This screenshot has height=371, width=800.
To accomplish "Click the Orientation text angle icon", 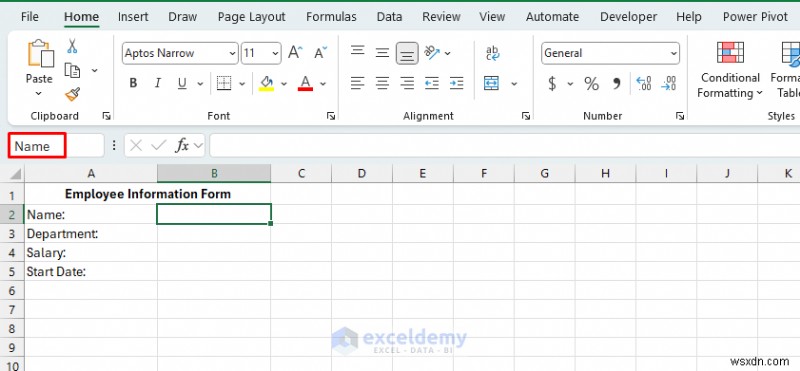I will click(432, 53).
